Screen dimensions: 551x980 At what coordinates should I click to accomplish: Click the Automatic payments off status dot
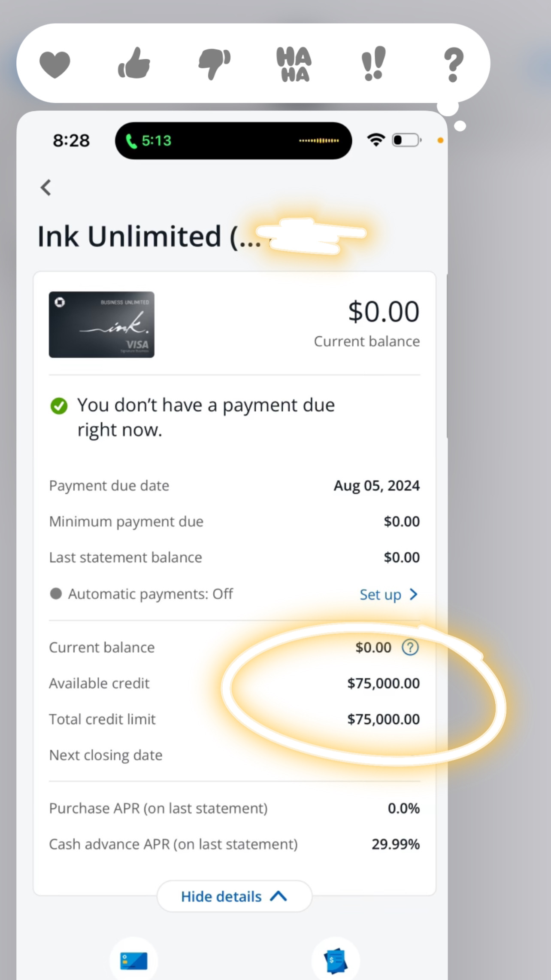(x=56, y=594)
